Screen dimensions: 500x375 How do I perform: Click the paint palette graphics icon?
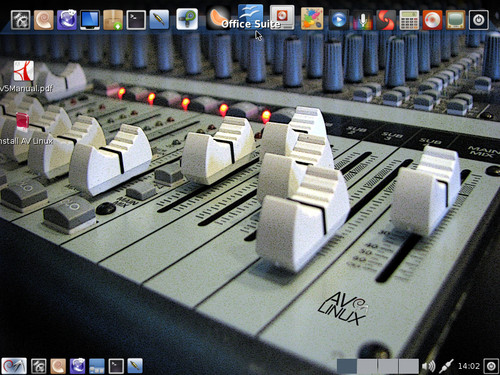pos(312,19)
